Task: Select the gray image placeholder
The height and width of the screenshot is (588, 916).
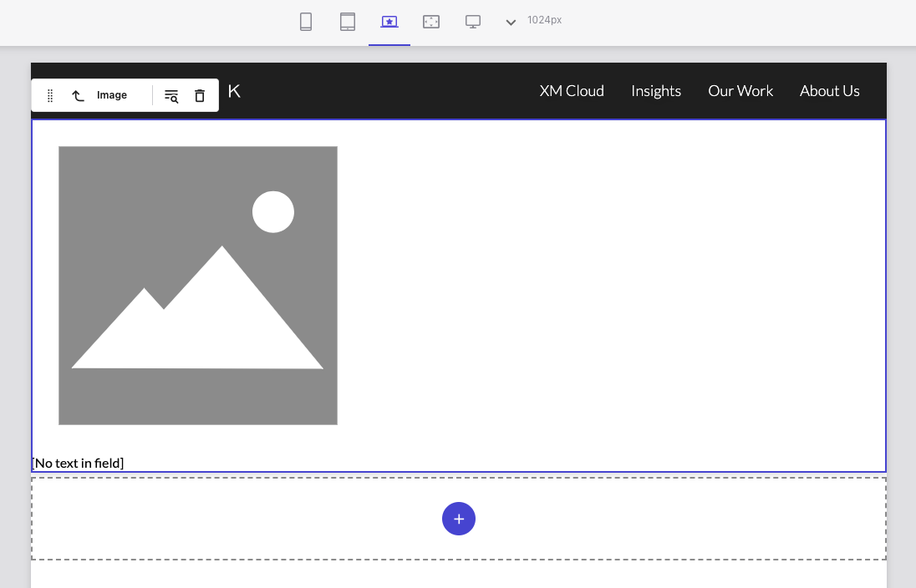Action: point(198,285)
